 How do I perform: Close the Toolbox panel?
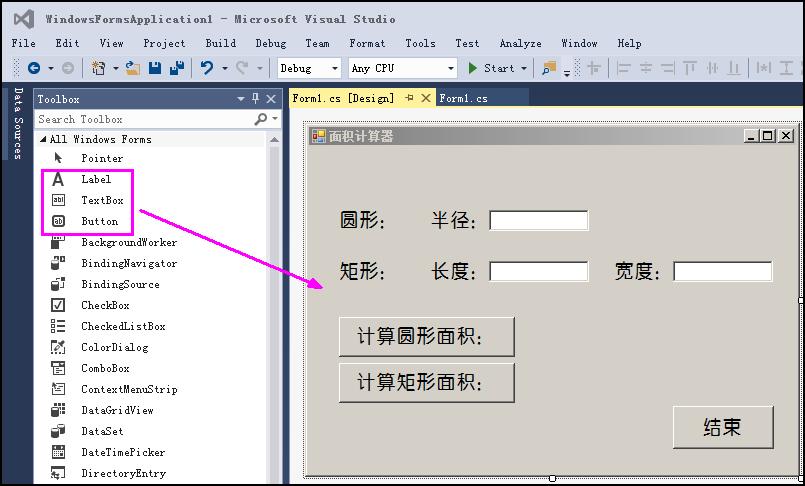coord(271,99)
